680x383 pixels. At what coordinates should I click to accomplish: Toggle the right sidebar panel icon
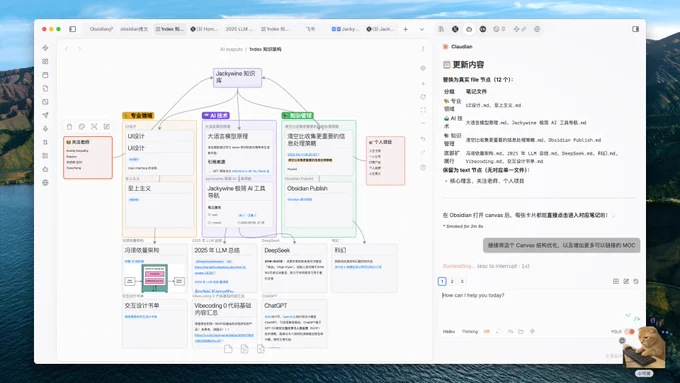(x=635, y=29)
